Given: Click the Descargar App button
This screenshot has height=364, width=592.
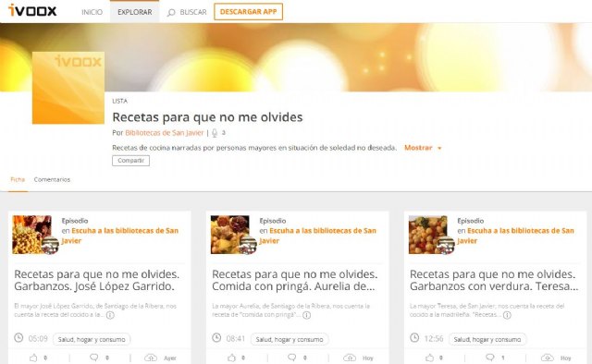Looking at the screenshot, I should [249, 12].
